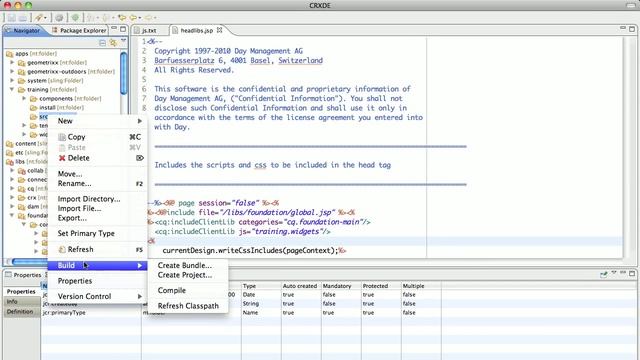This screenshot has width=640, height=360.
Task: Select the content folder in Navigator
Action: tap(26, 144)
